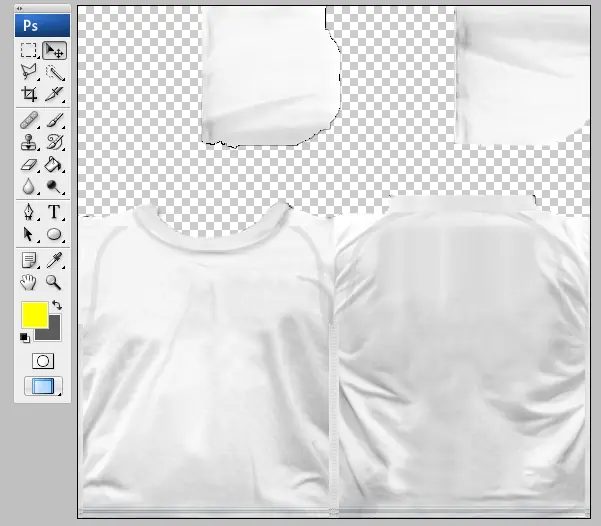Image resolution: width=601 pixels, height=526 pixels.
Task: Pick the Pen tool
Action: (29, 212)
